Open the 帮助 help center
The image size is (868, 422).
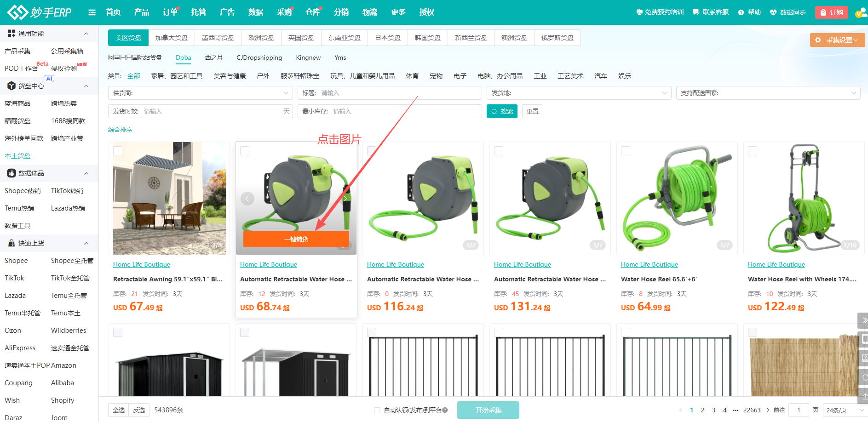tap(749, 12)
